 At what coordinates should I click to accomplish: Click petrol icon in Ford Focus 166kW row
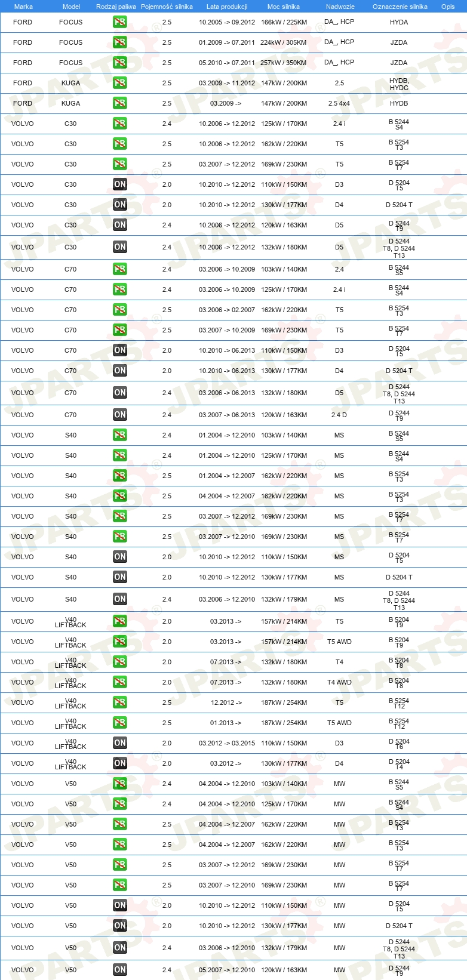[x=120, y=22]
